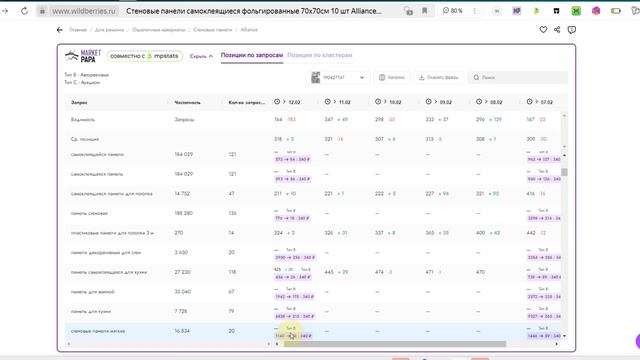Open Стеновые панели breadcrumb link
Viewport: 640px width, 360px height.
tap(213, 30)
